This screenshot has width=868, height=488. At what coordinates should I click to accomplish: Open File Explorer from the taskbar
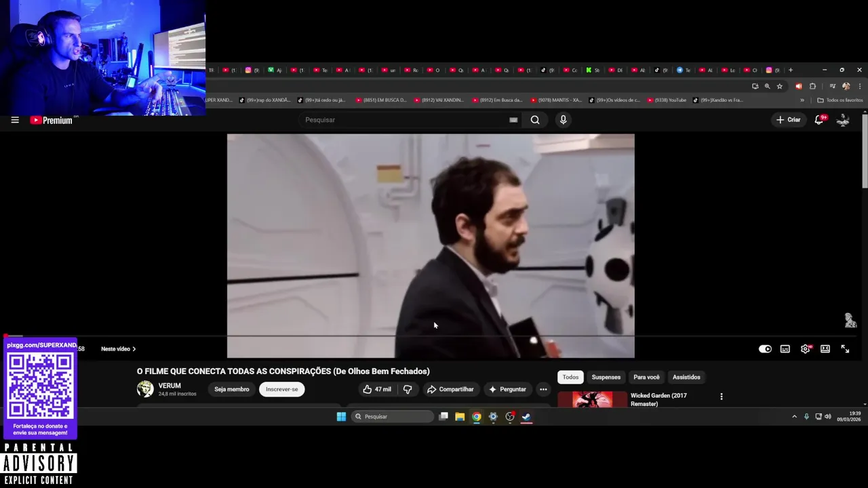[460, 416]
